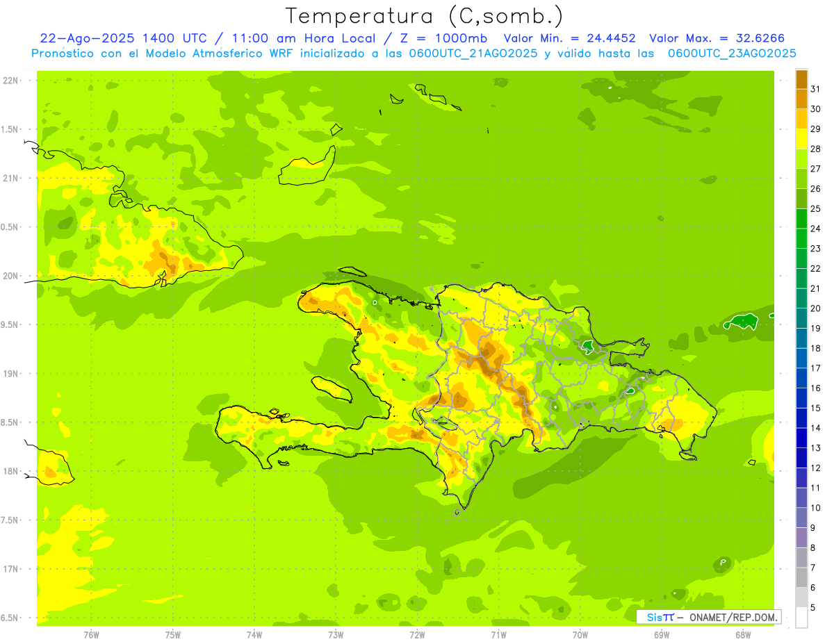
Task: Select the '22-Ago-2025 1400 UTC' timestamp text
Action: tap(123, 38)
